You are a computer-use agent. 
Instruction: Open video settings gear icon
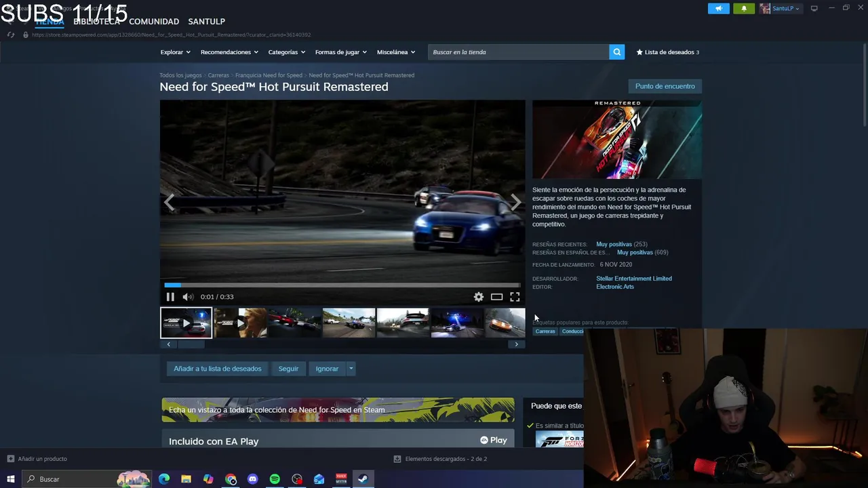click(479, 297)
